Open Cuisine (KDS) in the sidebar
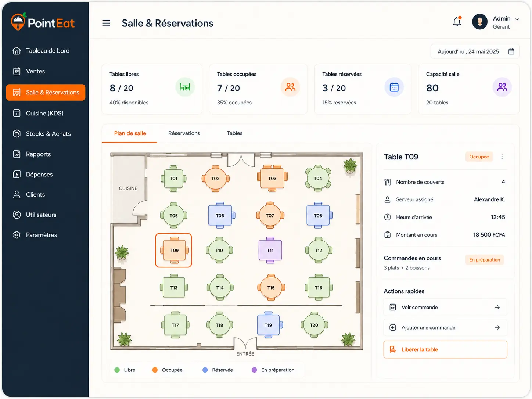The width and height of the screenshot is (532, 399). (46, 113)
